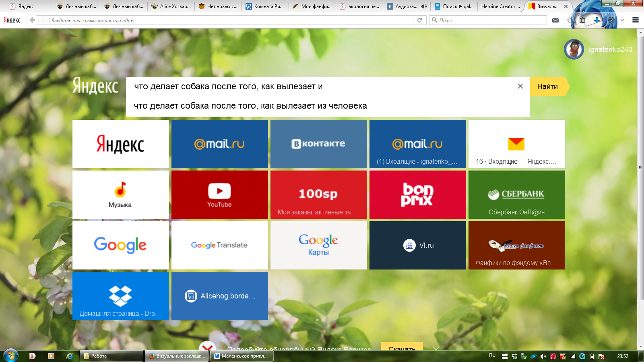Switch to the 'Мои фанфи...' tab
Image resolution: width=644 pixels, height=362 pixels.
pyautogui.click(x=312, y=6)
